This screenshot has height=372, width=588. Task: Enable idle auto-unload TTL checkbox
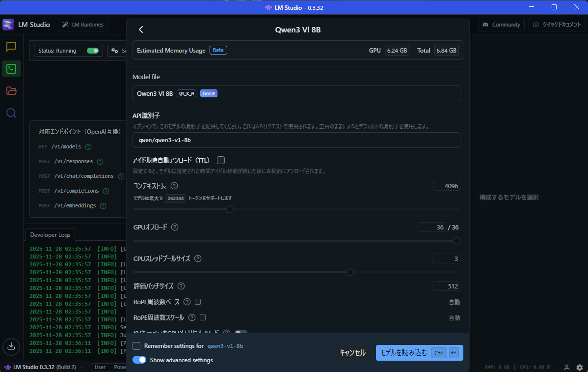[x=221, y=160]
